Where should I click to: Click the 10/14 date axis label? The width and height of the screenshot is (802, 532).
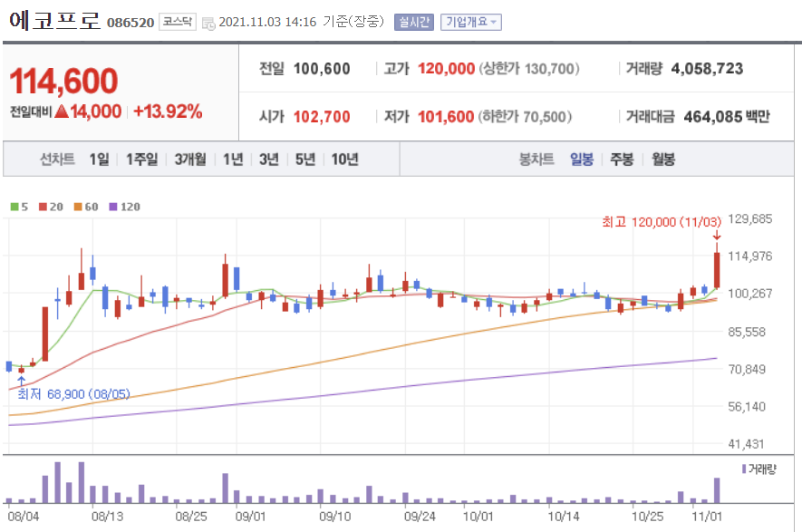tap(563, 517)
